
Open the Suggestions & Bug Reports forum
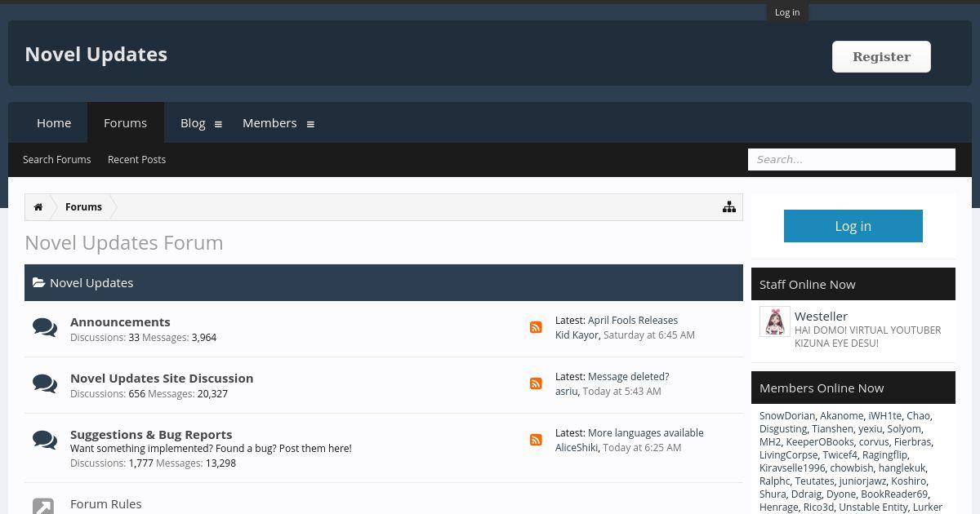(x=151, y=434)
